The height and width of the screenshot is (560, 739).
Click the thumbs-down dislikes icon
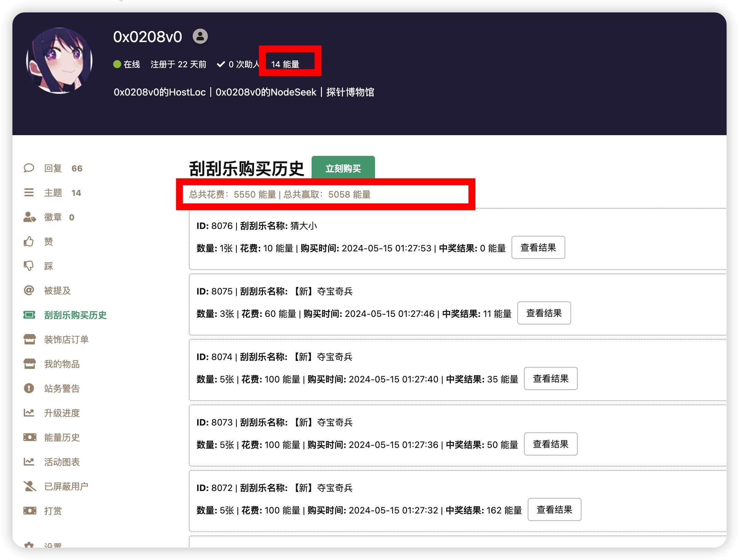point(29,266)
